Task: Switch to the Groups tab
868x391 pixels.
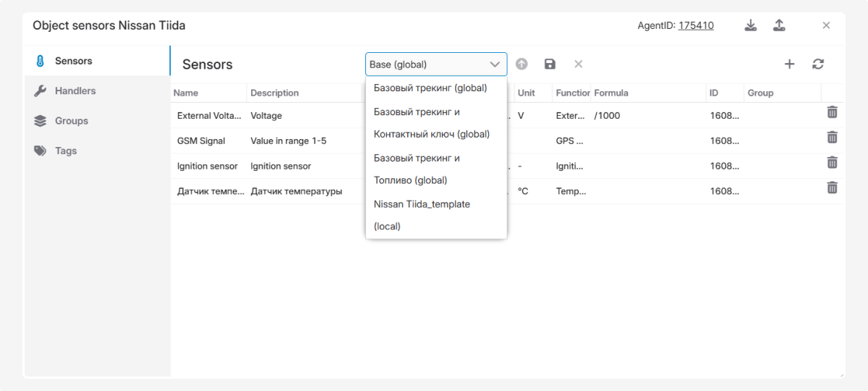Action: [x=71, y=121]
